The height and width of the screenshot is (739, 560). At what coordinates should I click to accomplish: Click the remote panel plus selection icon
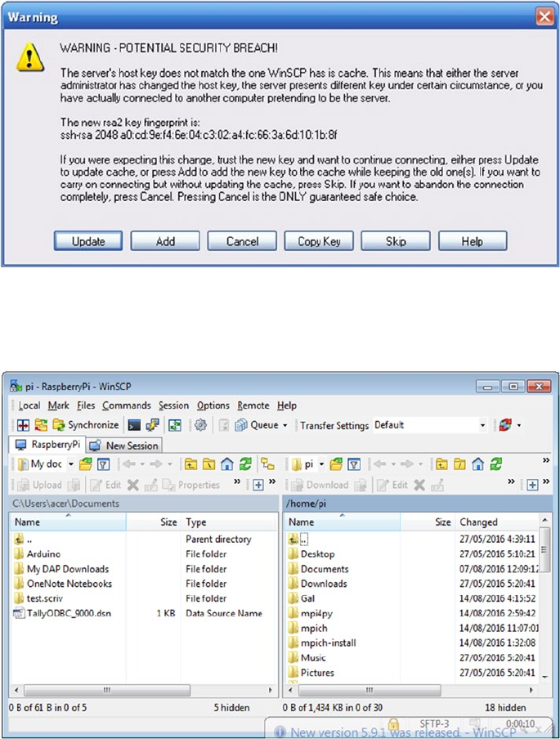point(532,485)
